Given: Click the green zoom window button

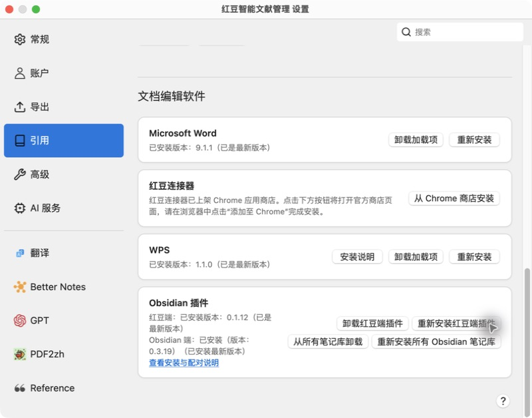Looking at the screenshot, I should click(x=36, y=9).
